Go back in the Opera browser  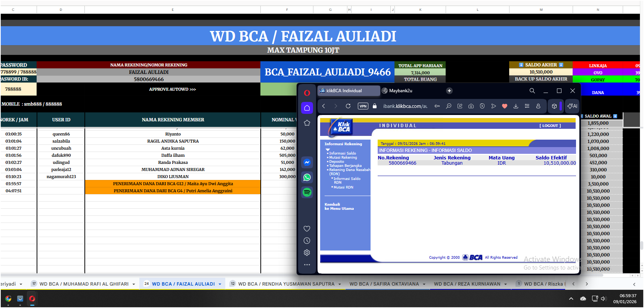tap(324, 106)
